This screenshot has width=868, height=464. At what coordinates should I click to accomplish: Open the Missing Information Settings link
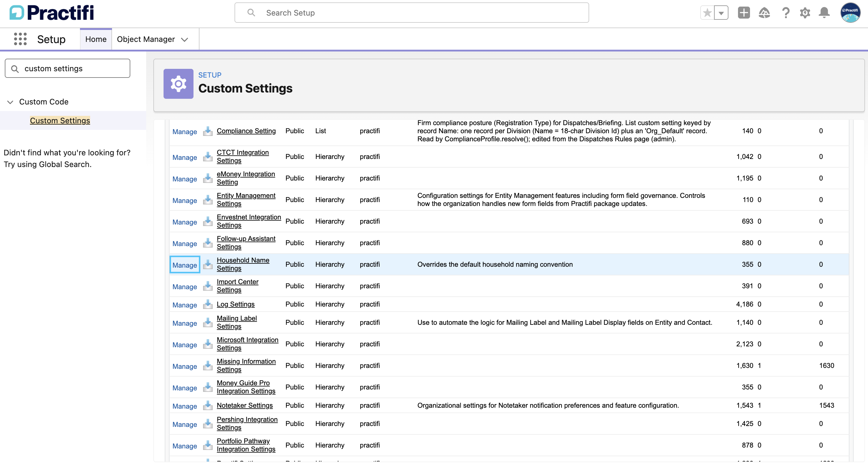tap(246, 365)
